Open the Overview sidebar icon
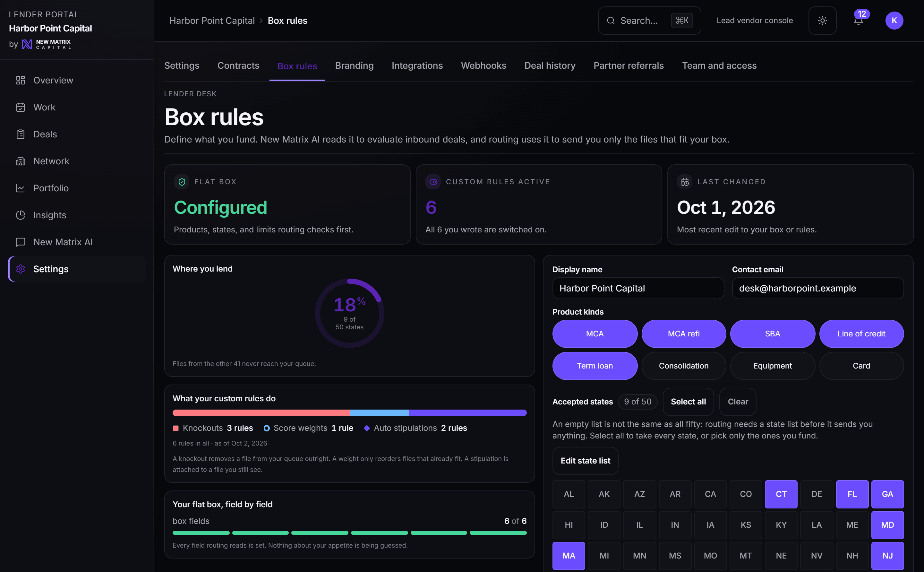This screenshot has height=572, width=924. click(21, 80)
